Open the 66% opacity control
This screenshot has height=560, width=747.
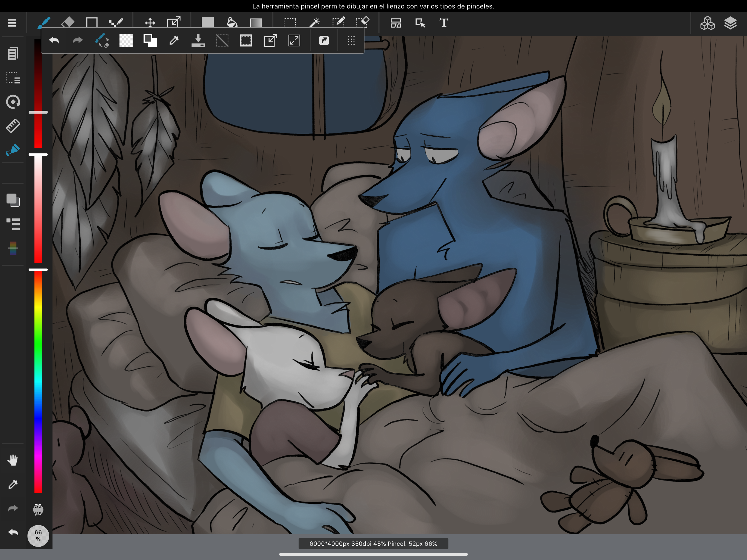(38, 535)
